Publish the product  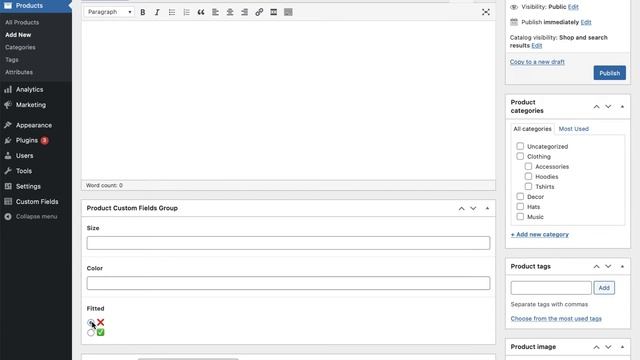(609, 73)
